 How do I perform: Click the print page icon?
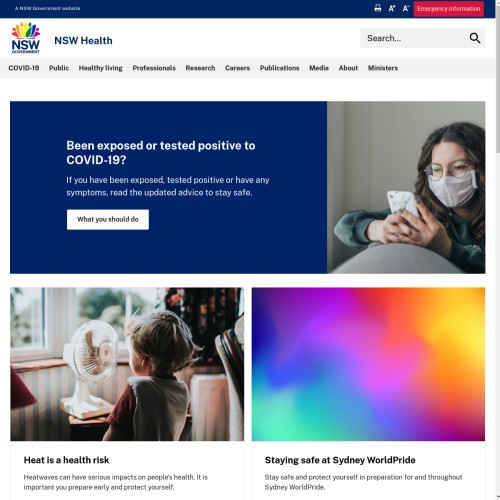pos(378,8)
